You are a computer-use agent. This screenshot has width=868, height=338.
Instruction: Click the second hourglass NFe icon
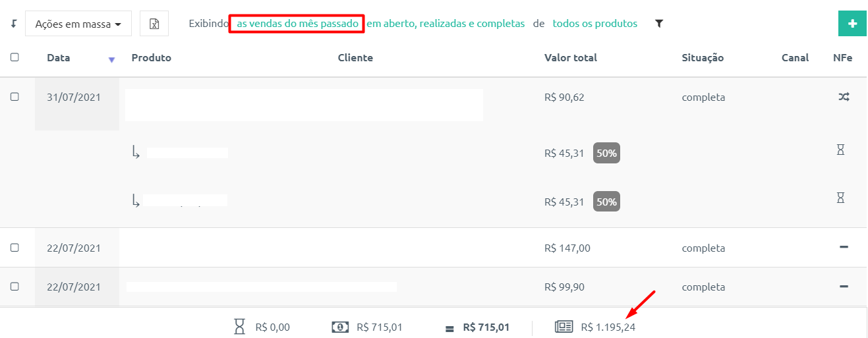pos(840,198)
